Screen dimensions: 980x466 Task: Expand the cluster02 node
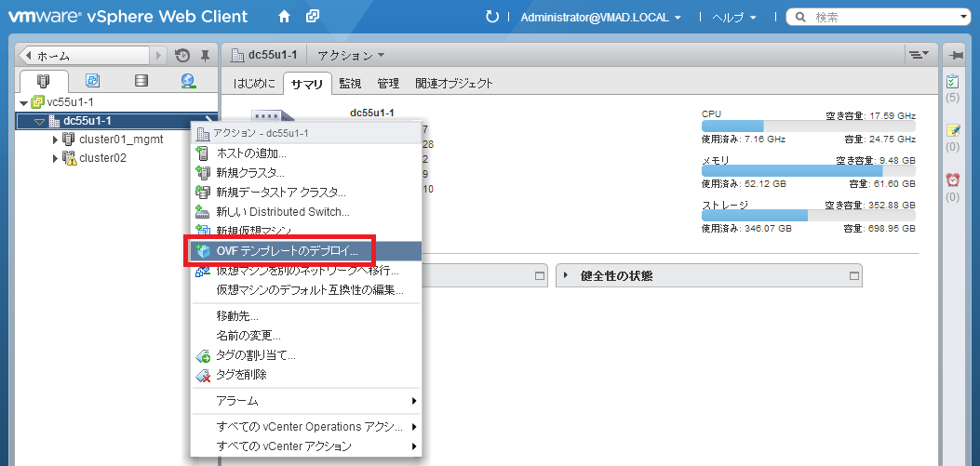[x=56, y=158]
